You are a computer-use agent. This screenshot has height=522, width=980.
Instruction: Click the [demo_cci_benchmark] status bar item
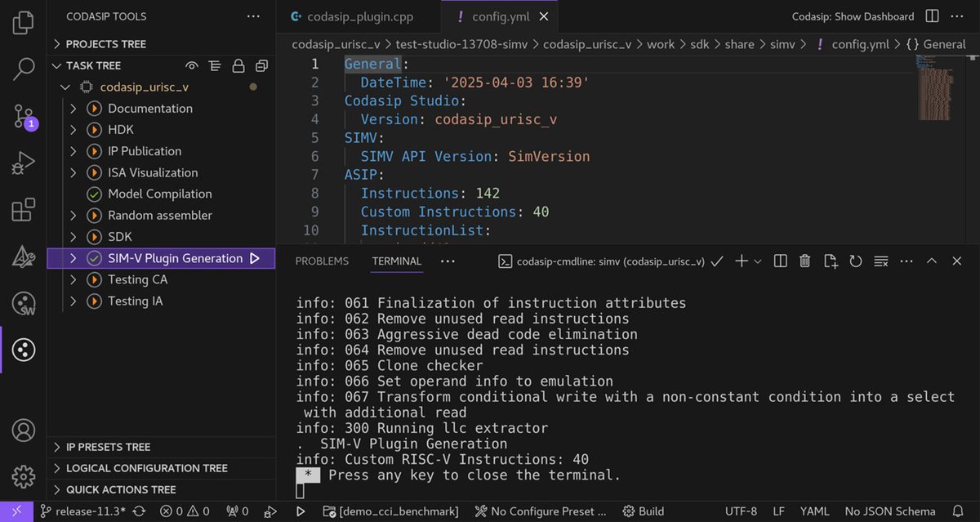point(390,511)
